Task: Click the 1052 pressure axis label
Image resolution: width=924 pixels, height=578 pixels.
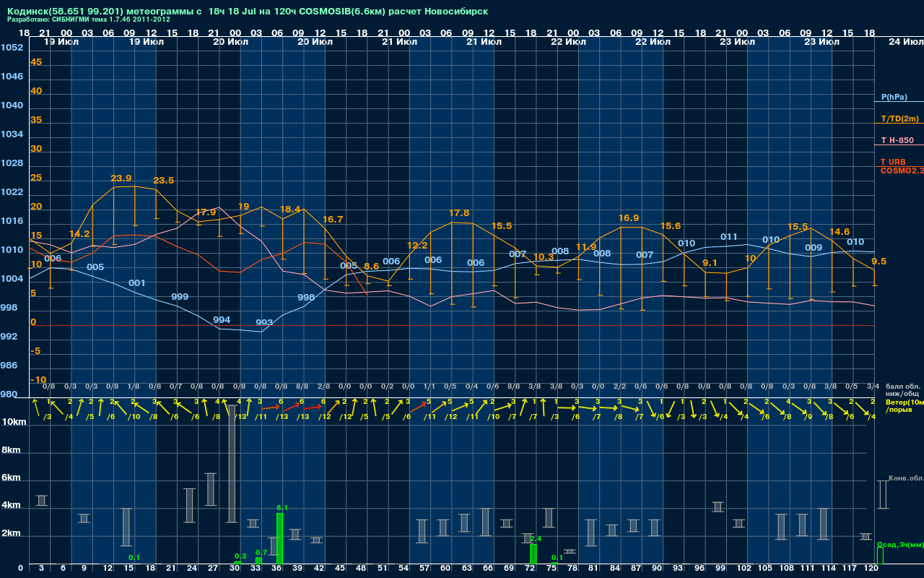Action: tap(12, 48)
